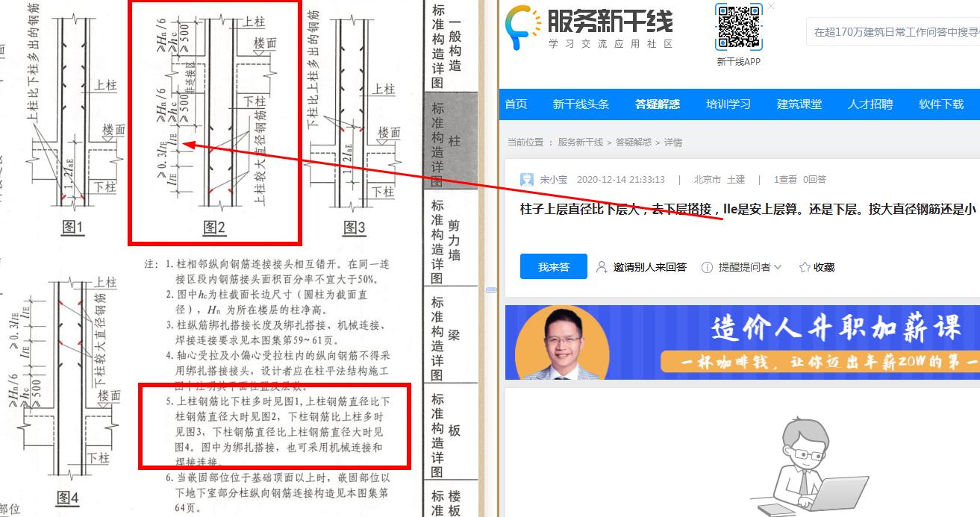
Task: Click the 收藏 star icon
Action: coord(805,267)
